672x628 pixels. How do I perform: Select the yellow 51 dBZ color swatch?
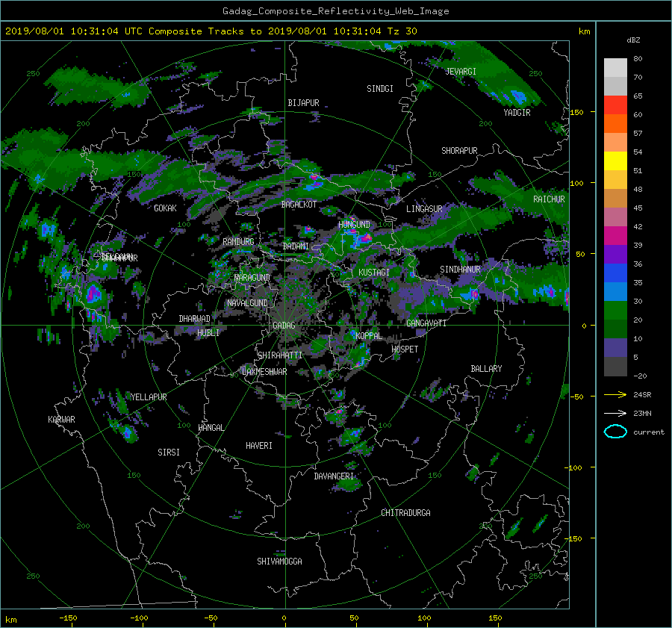point(615,161)
